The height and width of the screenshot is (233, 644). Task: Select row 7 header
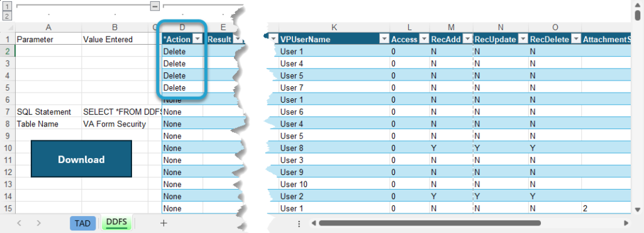pyautogui.click(x=8, y=111)
